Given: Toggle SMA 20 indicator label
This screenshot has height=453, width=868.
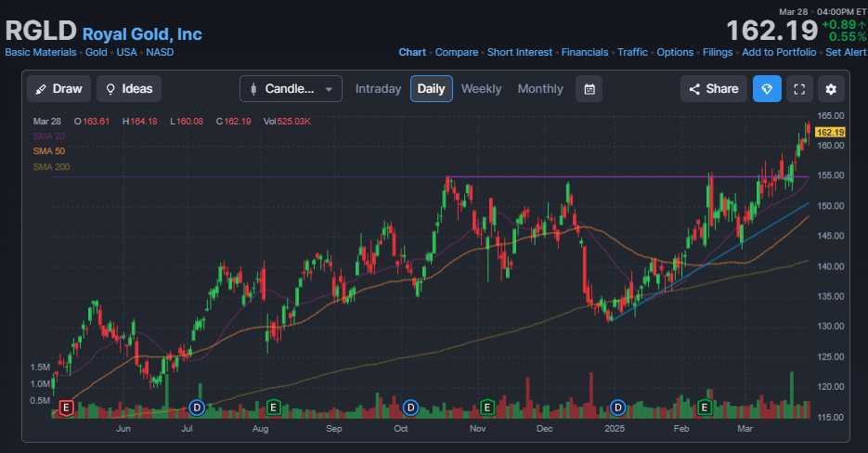Looking at the screenshot, I should click(48, 136).
